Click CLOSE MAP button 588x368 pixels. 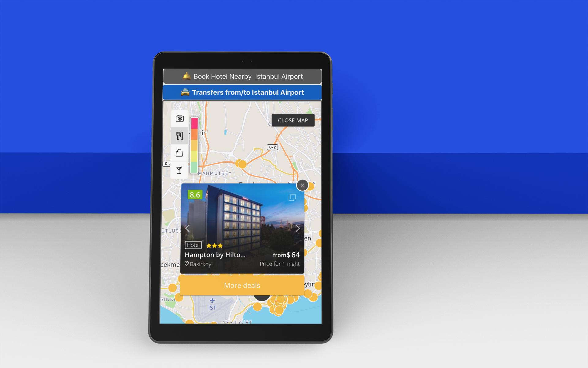[292, 121]
